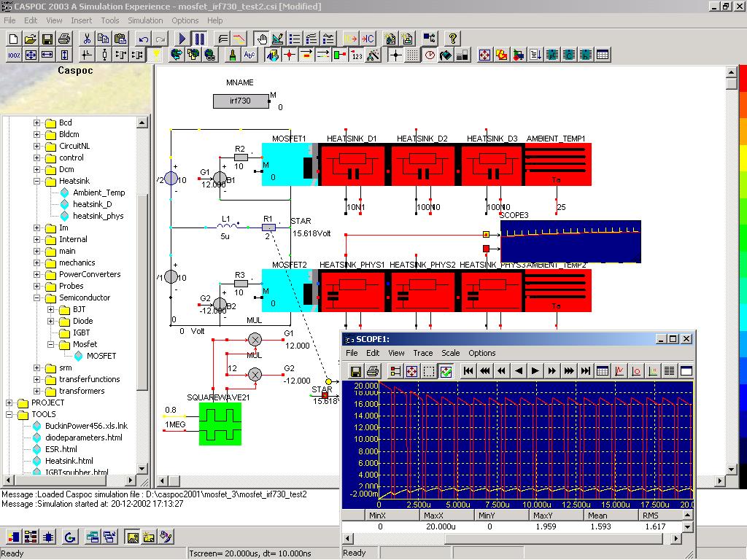Open the Trace menu in SCOPE1

pyautogui.click(x=423, y=353)
